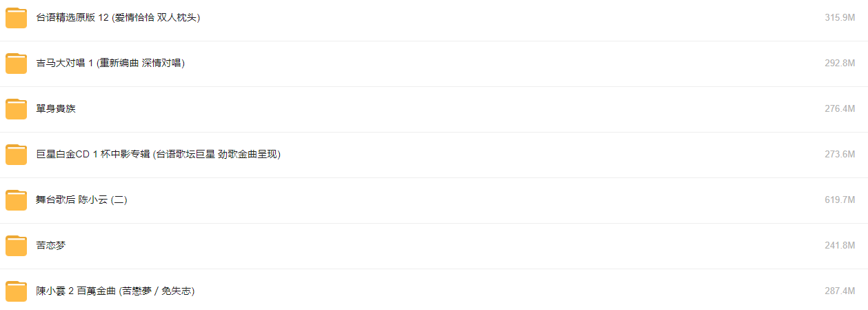This screenshot has width=868, height=310.
Task: Open 巨星白金CD 1 杯中影专辑 folder title
Action: [x=158, y=154]
